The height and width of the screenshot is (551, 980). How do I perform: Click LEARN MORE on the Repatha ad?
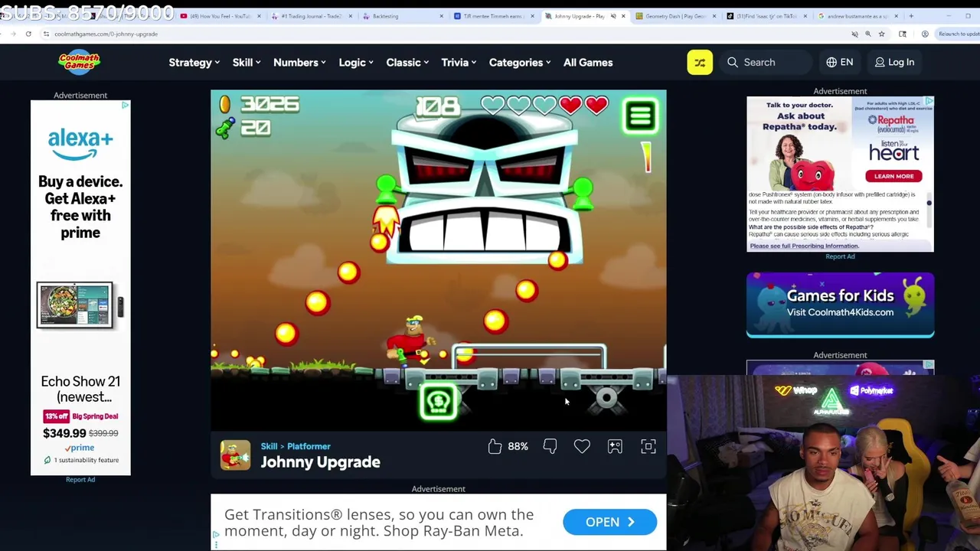click(x=893, y=176)
